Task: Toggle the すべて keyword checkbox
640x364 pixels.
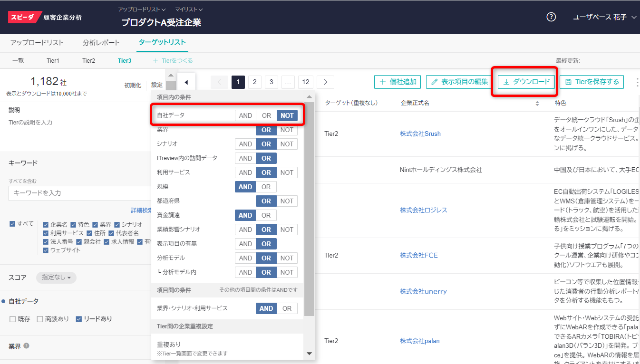Action: pos(13,224)
